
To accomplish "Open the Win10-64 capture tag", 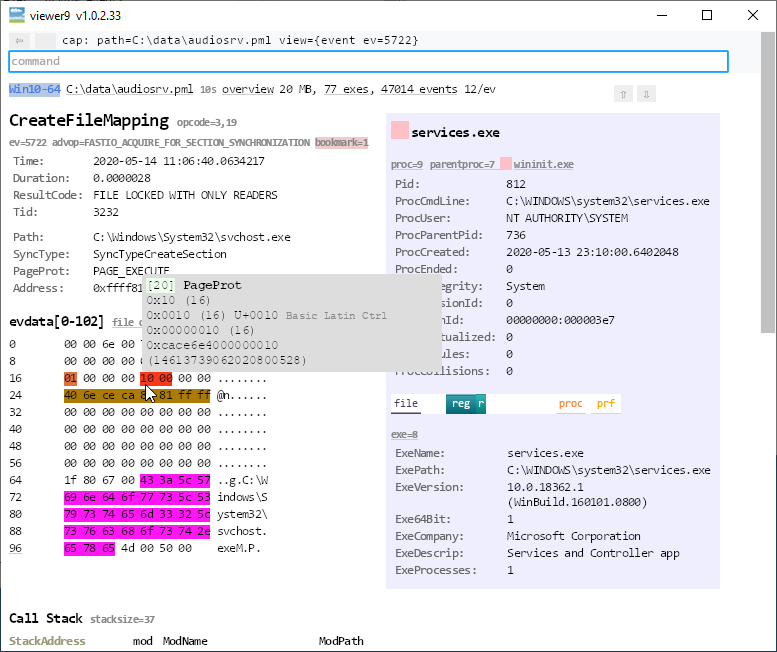I will [34, 89].
